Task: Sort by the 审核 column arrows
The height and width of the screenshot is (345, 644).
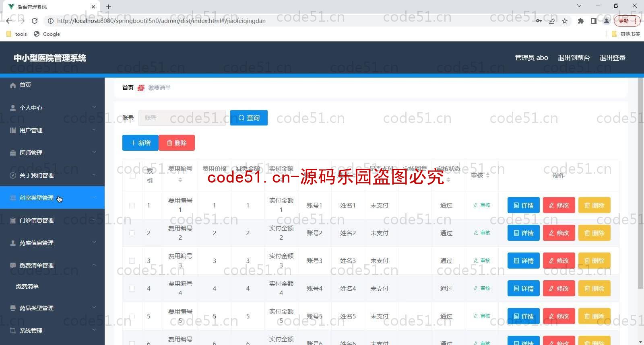Action: click(x=488, y=175)
